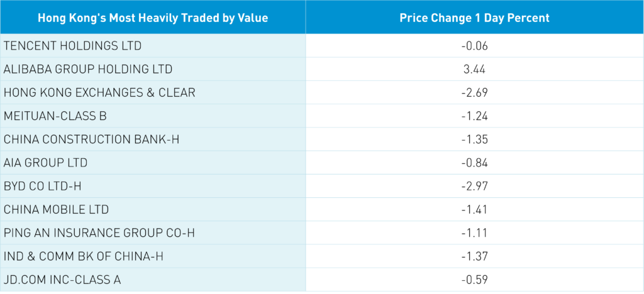Screen dimensions: 644x294
Task: Click Tencent's -0.06 price change value
Action: (x=474, y=46)
